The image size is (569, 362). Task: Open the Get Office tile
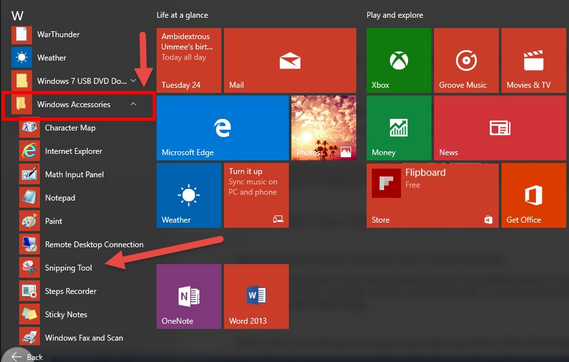(x=533, y=196)
